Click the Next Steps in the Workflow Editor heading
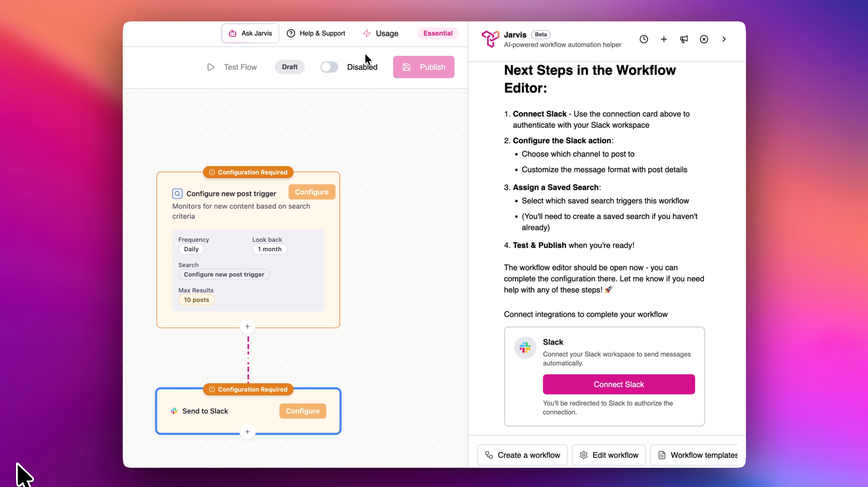 [x=590, y=79]
